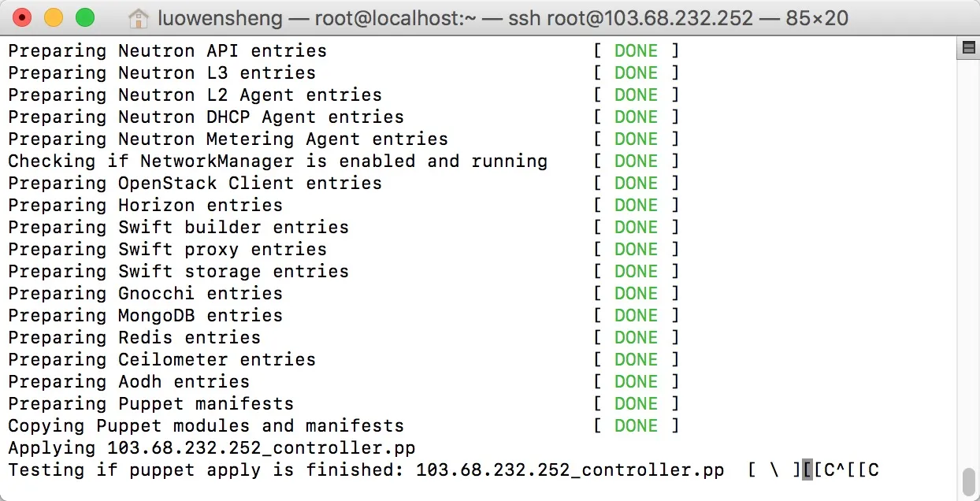Click DONE status beside Redis entries

point(636,338)
